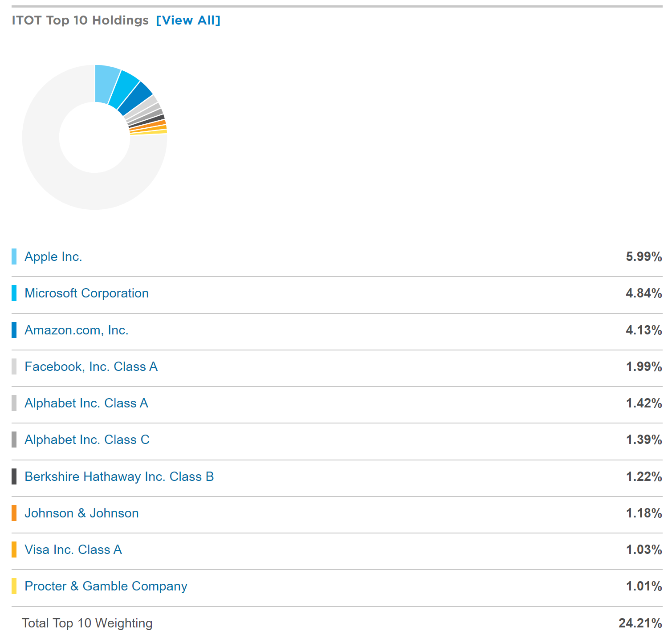
Task: Click the Apple slice in donut chart
Action: [105, 84]
